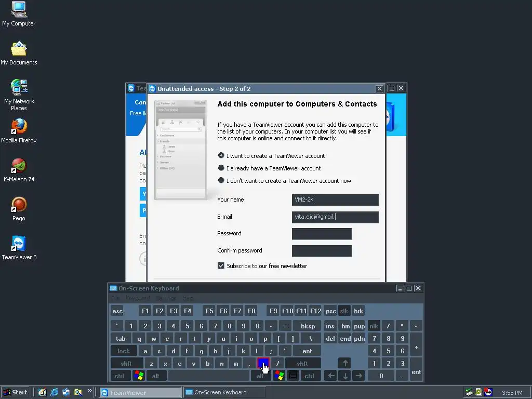Open the File menu of On-Screen Keyboard

[x=115, y=298]
